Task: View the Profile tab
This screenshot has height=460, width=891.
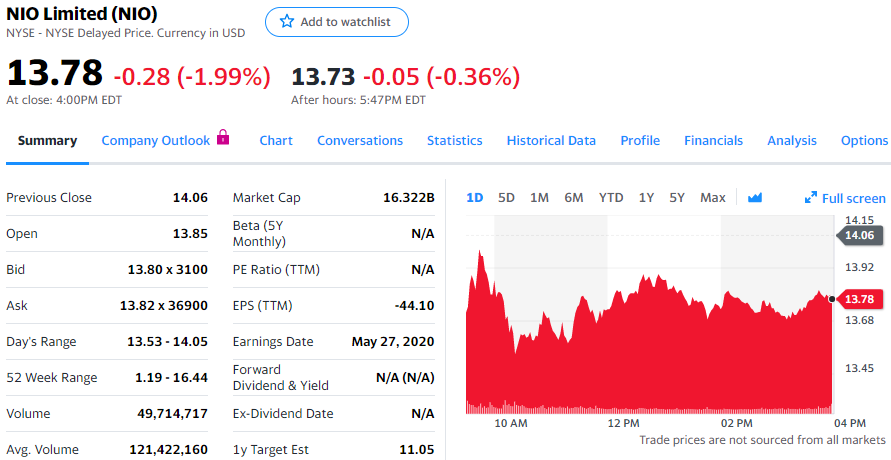Action: click(x=640, y=141)
